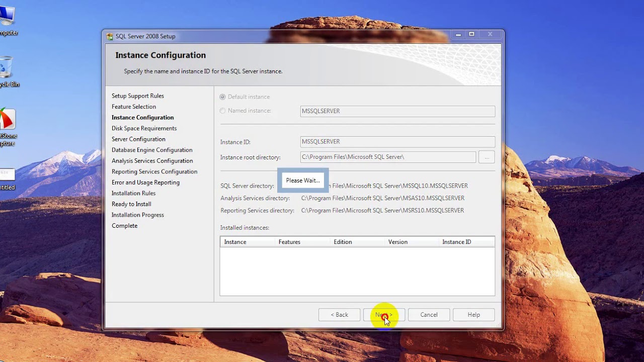Screen dimensions: 644x362
Task: Click the Instance ID input field
Action: coord(397,142)
